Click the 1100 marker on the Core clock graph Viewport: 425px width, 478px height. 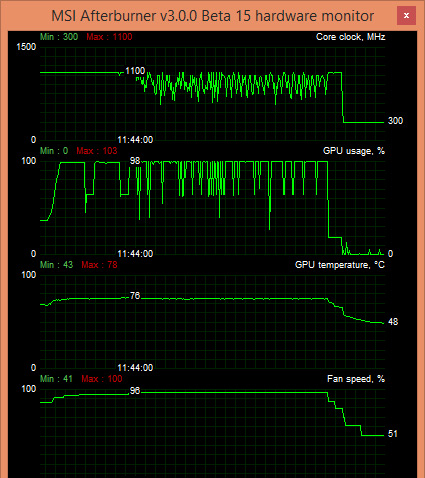pos(135,71)
